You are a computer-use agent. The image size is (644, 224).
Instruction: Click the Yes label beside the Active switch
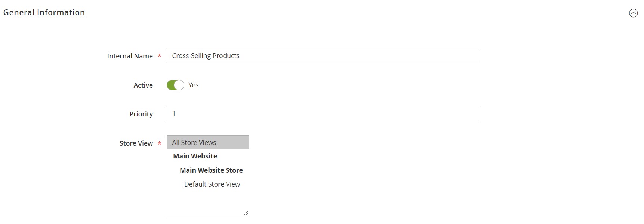point(194,85)
